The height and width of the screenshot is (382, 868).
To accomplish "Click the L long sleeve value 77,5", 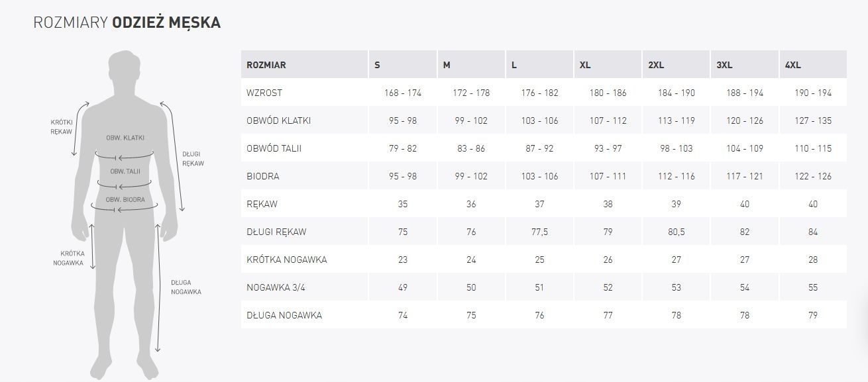I will pos(539,232).
